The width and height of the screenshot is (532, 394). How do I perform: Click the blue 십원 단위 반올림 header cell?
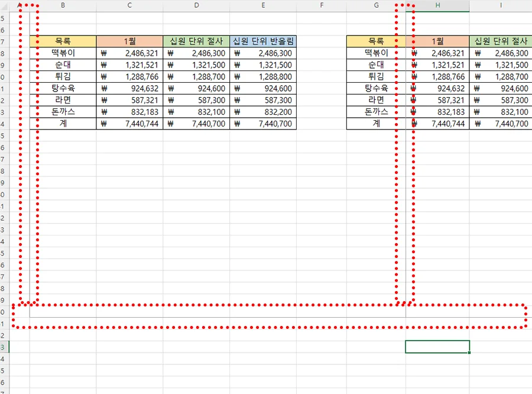[263, 41]
